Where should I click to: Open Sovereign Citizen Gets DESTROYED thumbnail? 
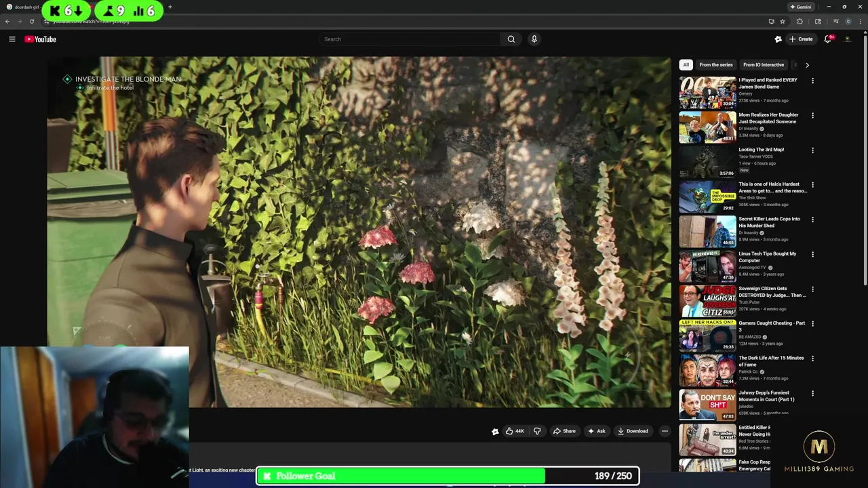click(707, 301)
